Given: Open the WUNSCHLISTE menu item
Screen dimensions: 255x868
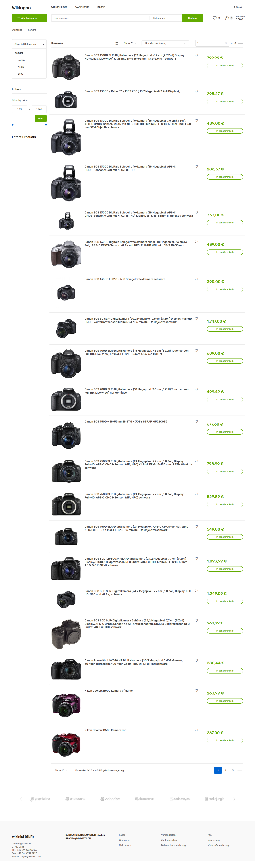Looking at the screenshot, I should [x=59, y=7].
